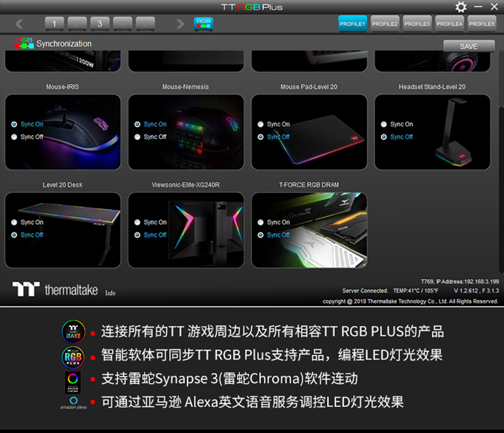Click the RGB sync icon in toolbar

[203, 24]
